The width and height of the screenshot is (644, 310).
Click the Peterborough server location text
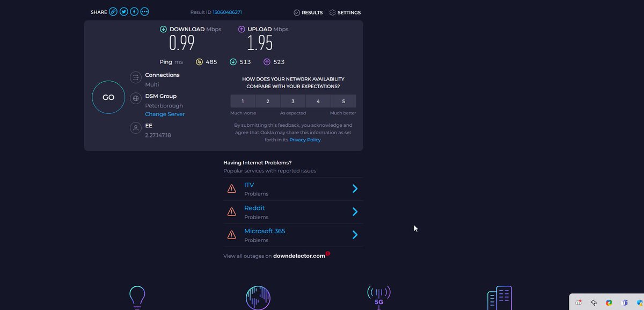pyautogui.click(x=164, y=106)
